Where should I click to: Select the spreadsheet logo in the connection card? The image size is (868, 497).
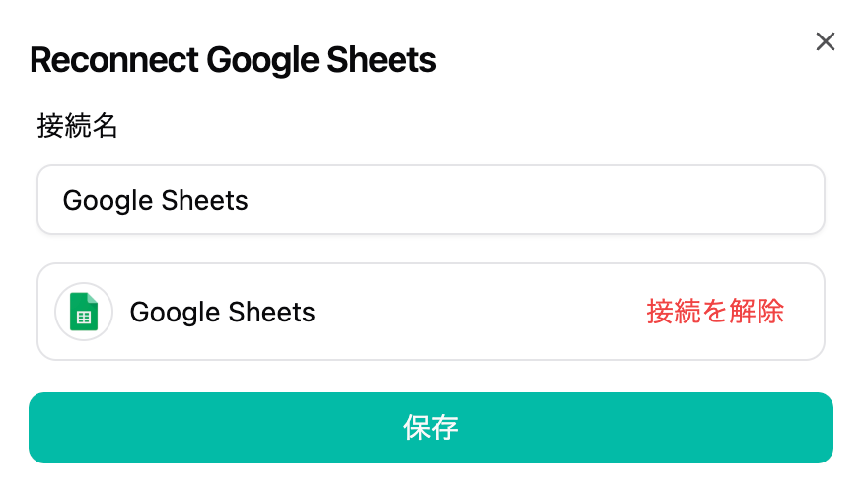(84, 312)
